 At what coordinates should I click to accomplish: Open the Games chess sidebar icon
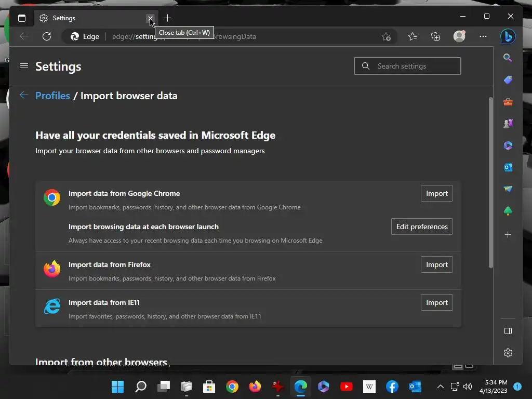click(x=508, y=124)
